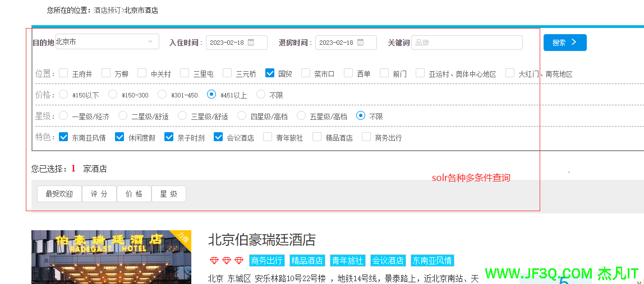Viewport: 644px width, 284px height.
Task: Click the 酒店预订 breadcrumb link
Action: (x=107, y=10)
